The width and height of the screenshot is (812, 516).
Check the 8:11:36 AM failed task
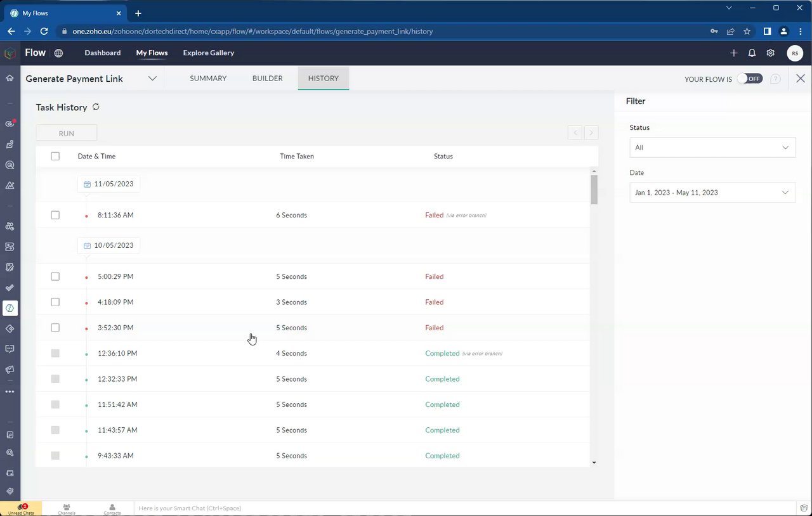pyautogui.click(x=55, y=215)
